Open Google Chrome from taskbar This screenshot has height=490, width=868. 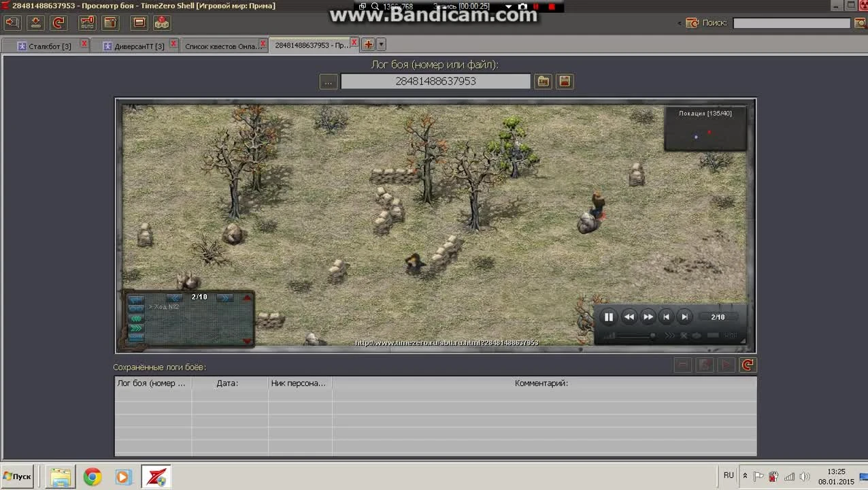pyautogui.click(x=92, y=477)
